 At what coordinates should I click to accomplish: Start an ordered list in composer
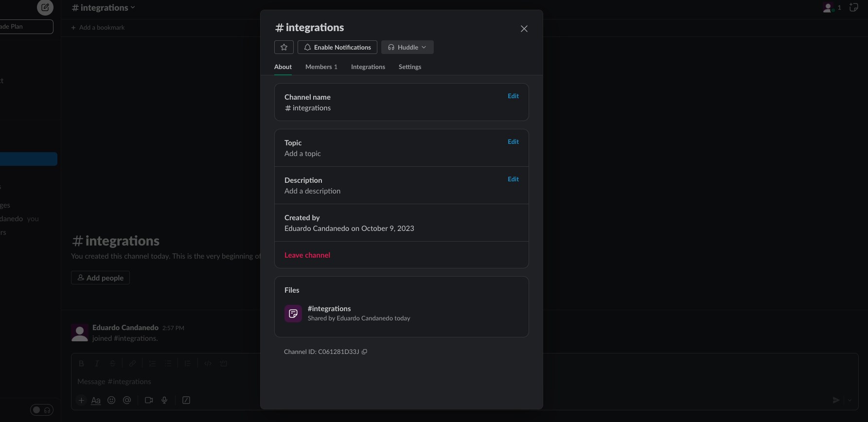(x=152, y=363)
